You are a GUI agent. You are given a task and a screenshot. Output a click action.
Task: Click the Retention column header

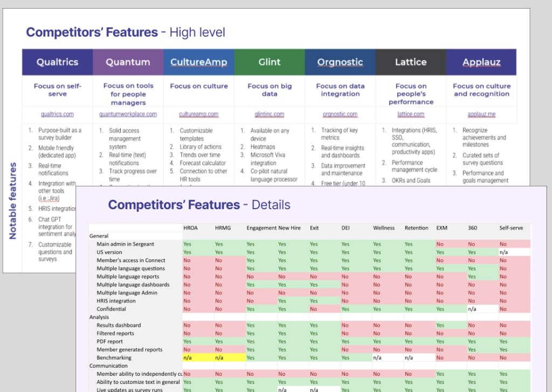[417, 228]
